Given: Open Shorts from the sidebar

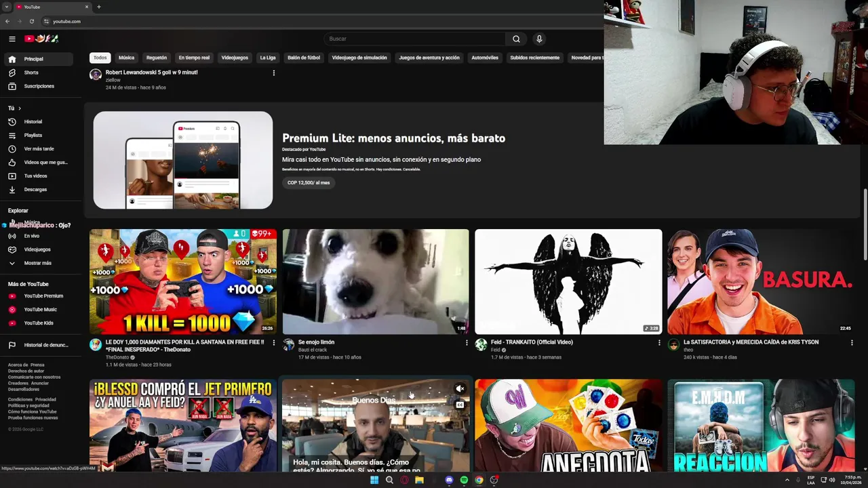Looking at the screenshot, I should [38, 73].
